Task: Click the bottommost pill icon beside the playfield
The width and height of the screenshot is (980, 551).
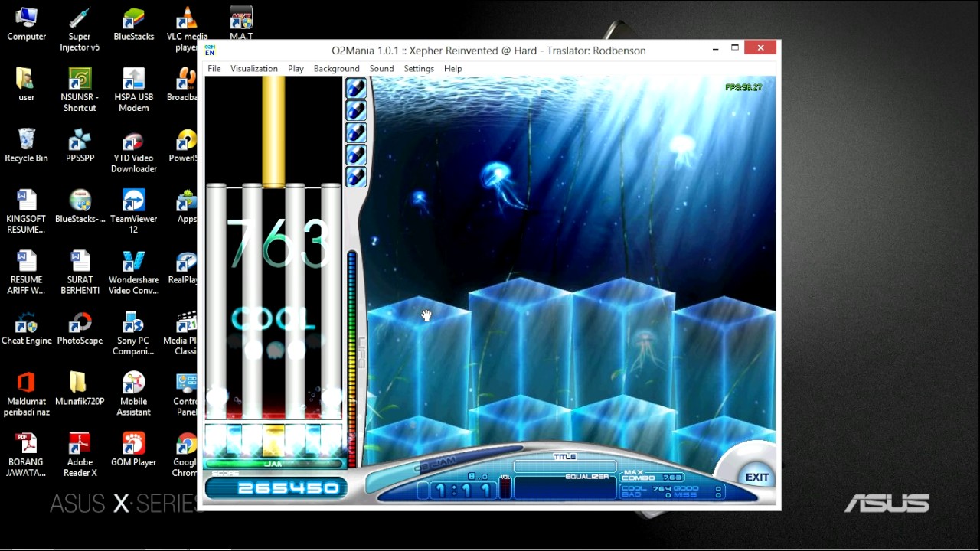Action: (356, 178)
